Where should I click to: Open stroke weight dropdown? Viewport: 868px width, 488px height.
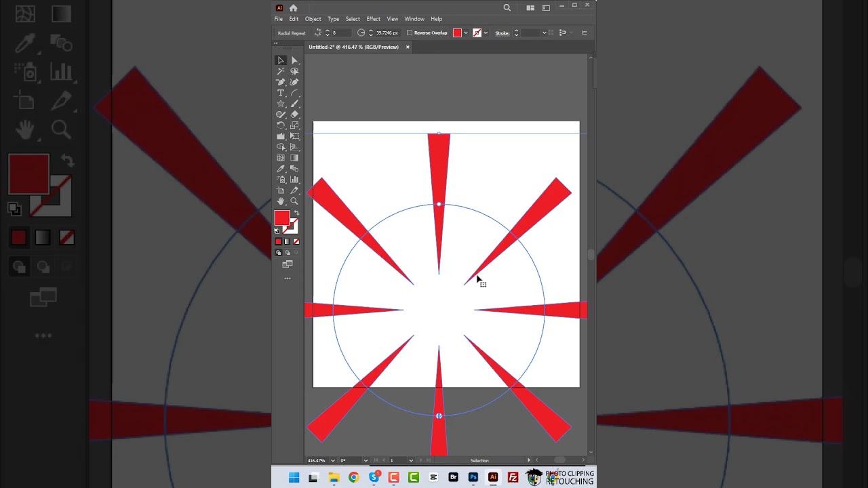click(544, 33)
